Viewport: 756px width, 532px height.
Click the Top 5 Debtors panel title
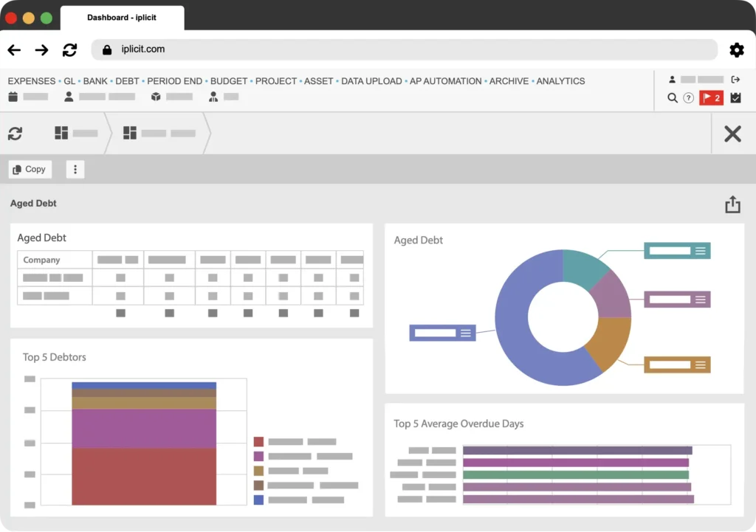click(55, 357)
